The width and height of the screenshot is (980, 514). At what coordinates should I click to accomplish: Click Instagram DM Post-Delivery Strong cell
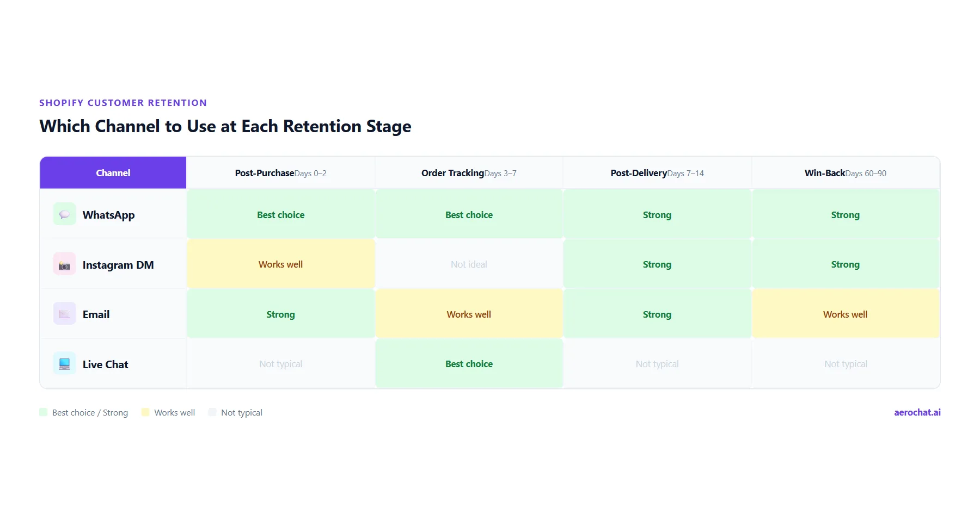click(657, 264)
